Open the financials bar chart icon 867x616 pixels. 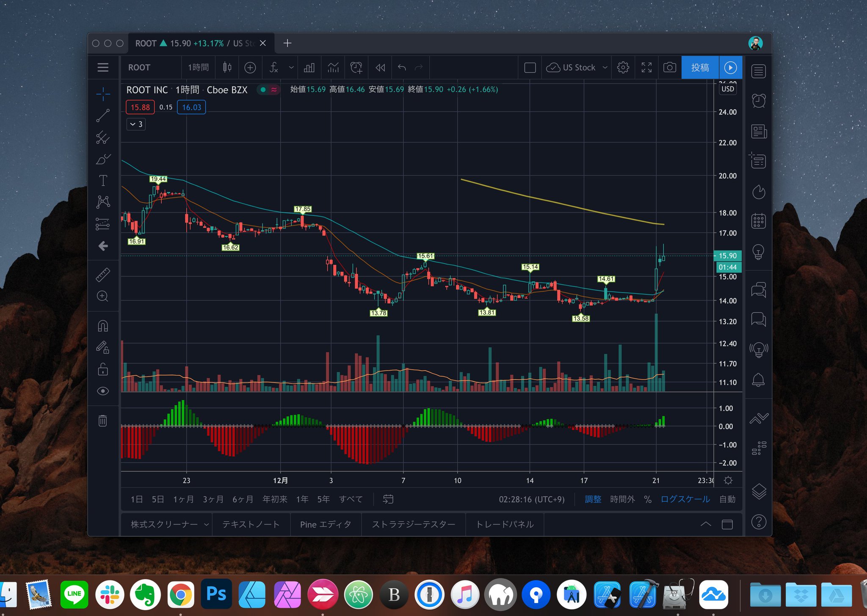(x=309, y=68)
